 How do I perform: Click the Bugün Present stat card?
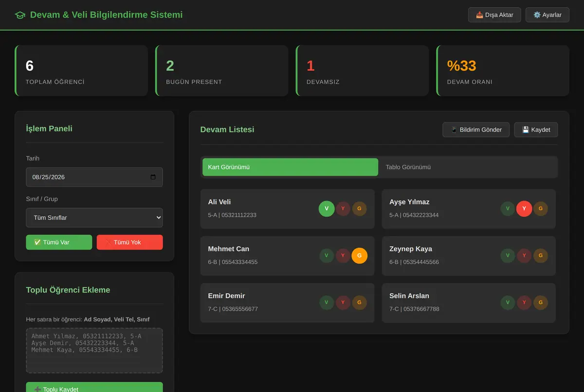point(222,71)
